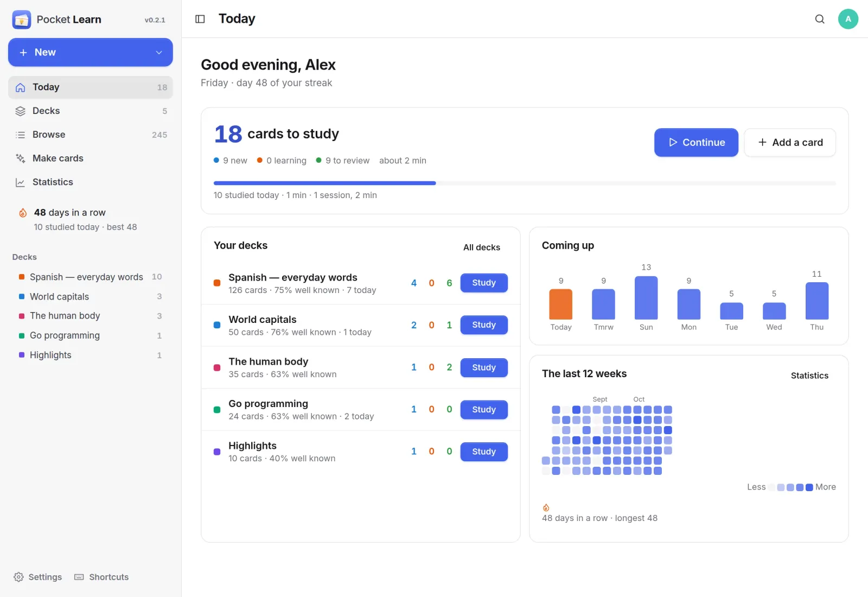Click the Thu bar in Coming up chart
This screenshot has width=868, height=597.
pyautogui.click(x=817, y=301)
